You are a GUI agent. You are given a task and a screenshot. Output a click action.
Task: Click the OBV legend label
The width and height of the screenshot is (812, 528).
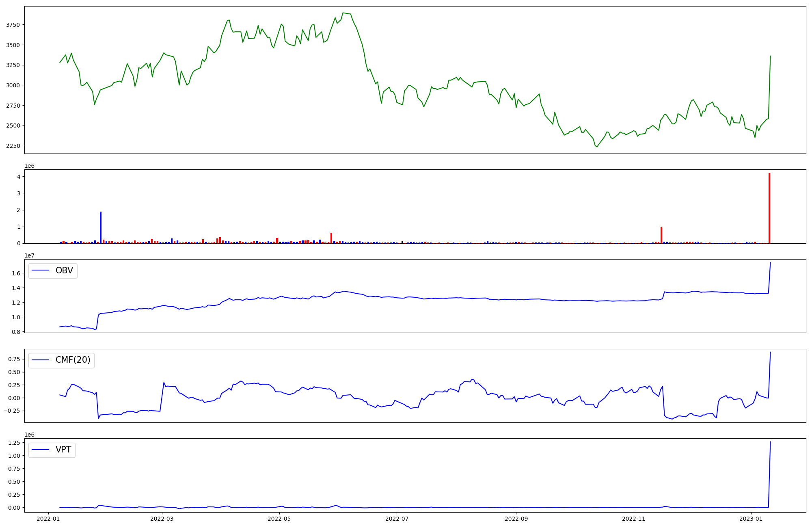tap(64, 270)
